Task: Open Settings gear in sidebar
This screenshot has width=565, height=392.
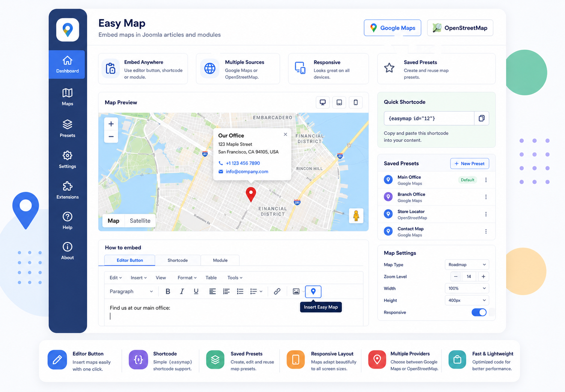Action: 67,159
